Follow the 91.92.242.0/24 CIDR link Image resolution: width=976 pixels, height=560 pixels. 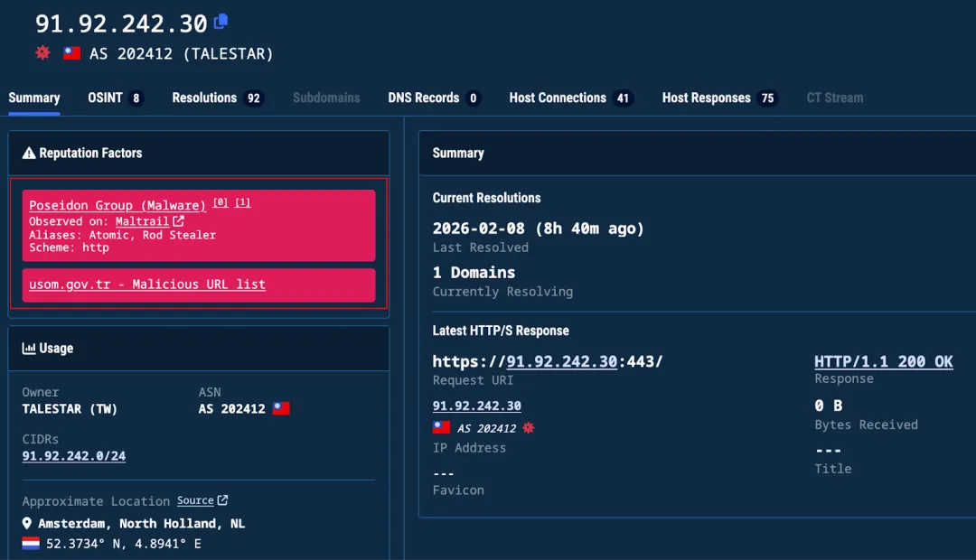pos(74,456)
